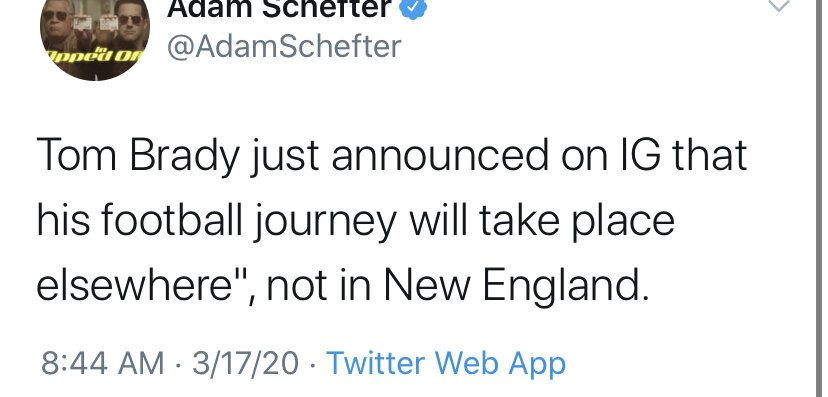
Task: Click the blue verified checkmark badge
Action: (x=413, y=8)
